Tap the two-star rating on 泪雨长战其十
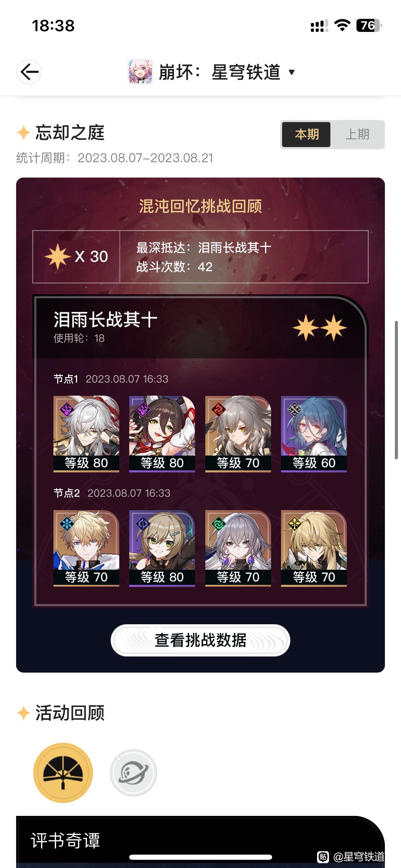The image size is (401, 868). [320, 328]
